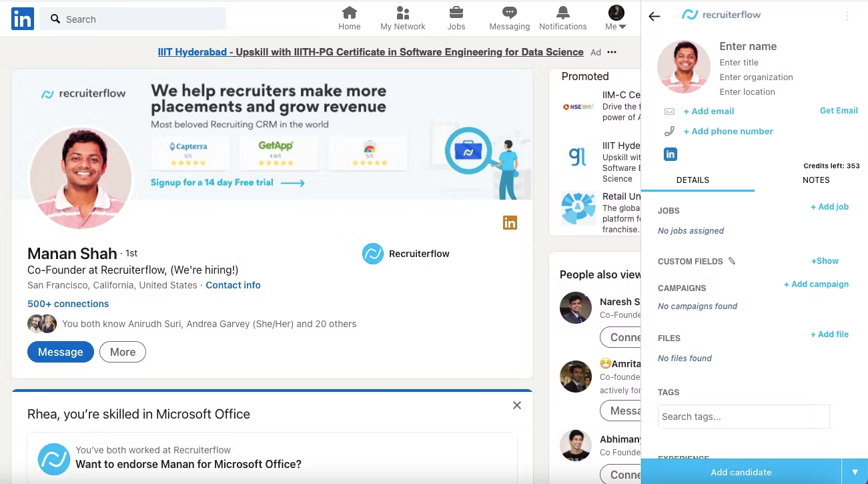Click the Enter name field
This screenshot has height=484, width=868.
tap(748, 46)
